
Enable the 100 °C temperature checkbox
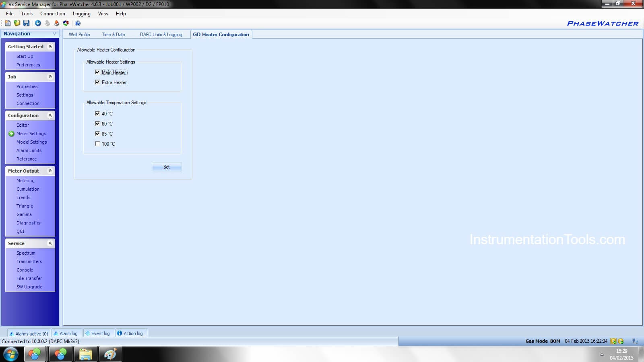[97, 144]
